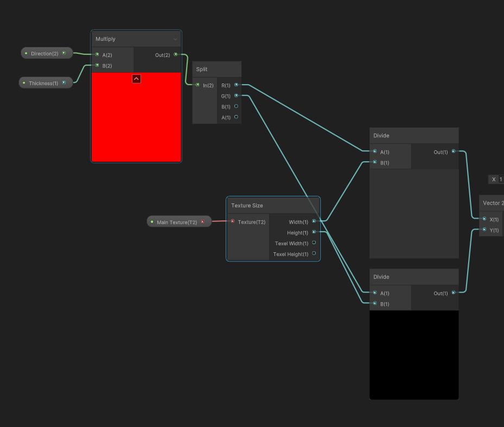This screenshot has width=504, height=427.
Task: Collapse the Multiply node preview with the arrow button
Action: click(x=136, y=79)
